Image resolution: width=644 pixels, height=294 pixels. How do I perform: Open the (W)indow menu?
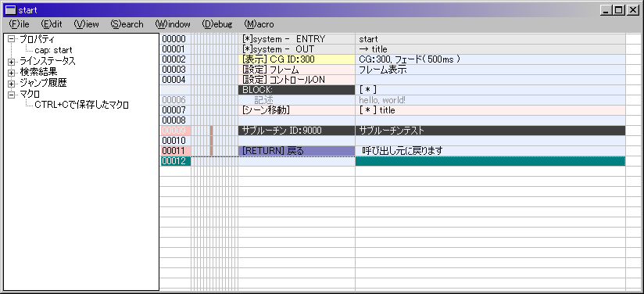tap(173, 24)
